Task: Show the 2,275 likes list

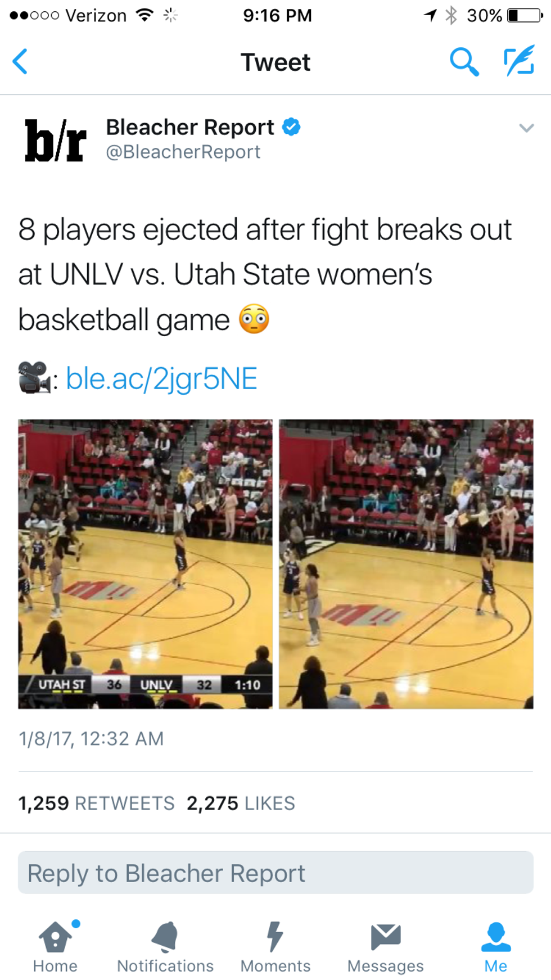Action: click(x=241, y=803)
